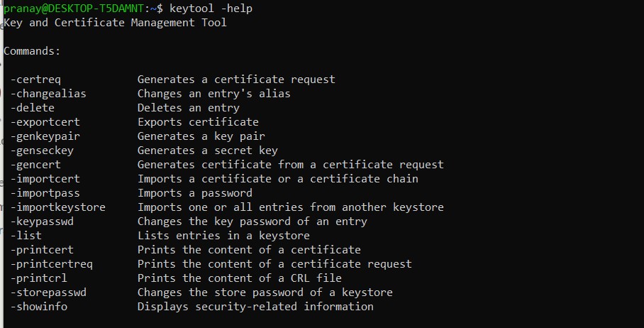Click the -keypasswd command name

pos(42,222)
